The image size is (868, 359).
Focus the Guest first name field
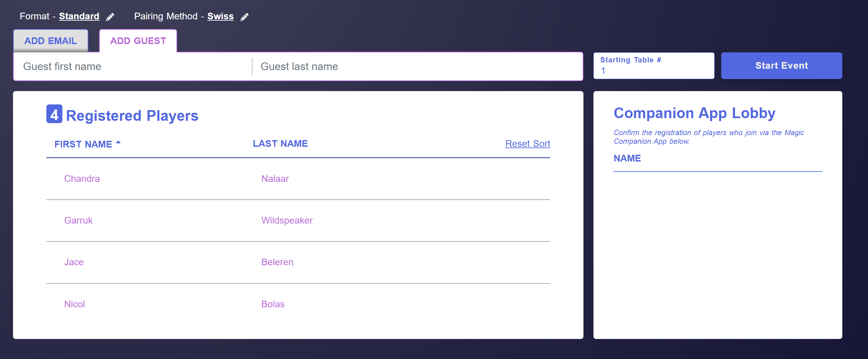click(x=133, y=66)
